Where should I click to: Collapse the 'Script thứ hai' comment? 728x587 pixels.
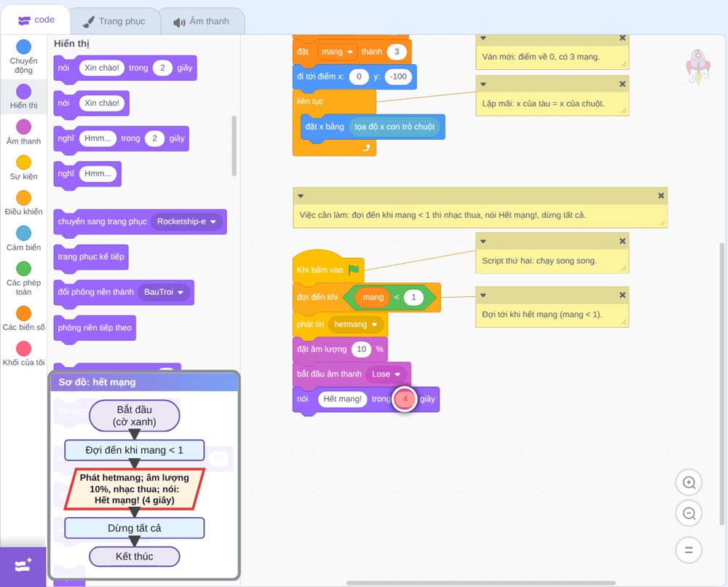pyautogui.click(x=483, y=241)
